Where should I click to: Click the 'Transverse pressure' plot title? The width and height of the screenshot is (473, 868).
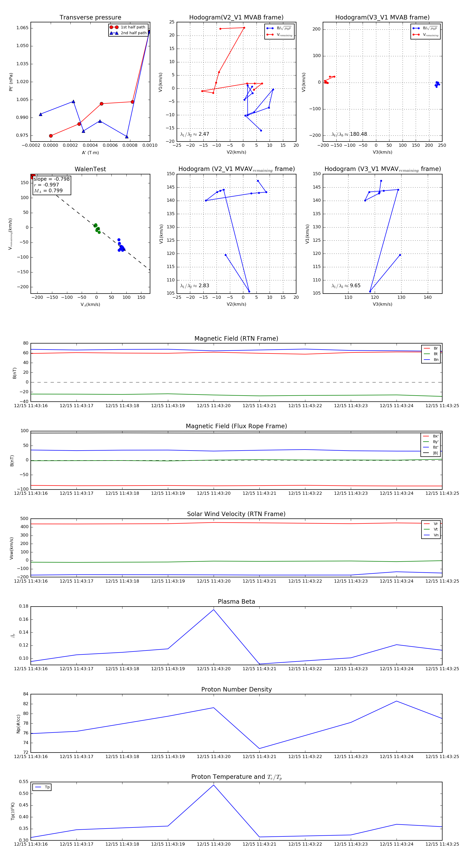coord(90,18)
